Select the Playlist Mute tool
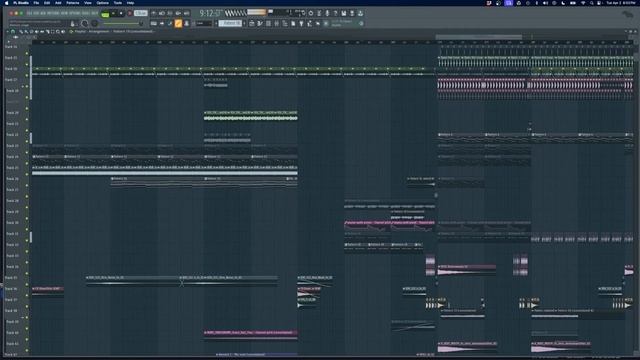640x360 pixels. point(36,32)
